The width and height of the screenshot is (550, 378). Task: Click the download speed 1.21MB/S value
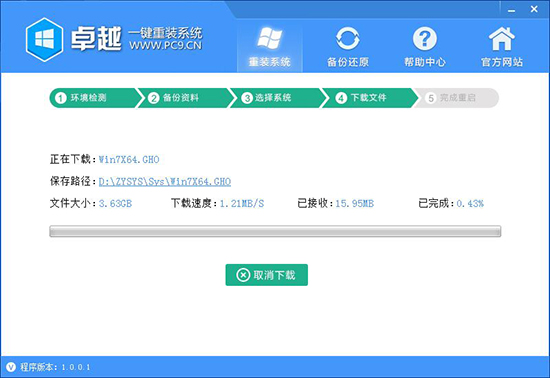242,203
